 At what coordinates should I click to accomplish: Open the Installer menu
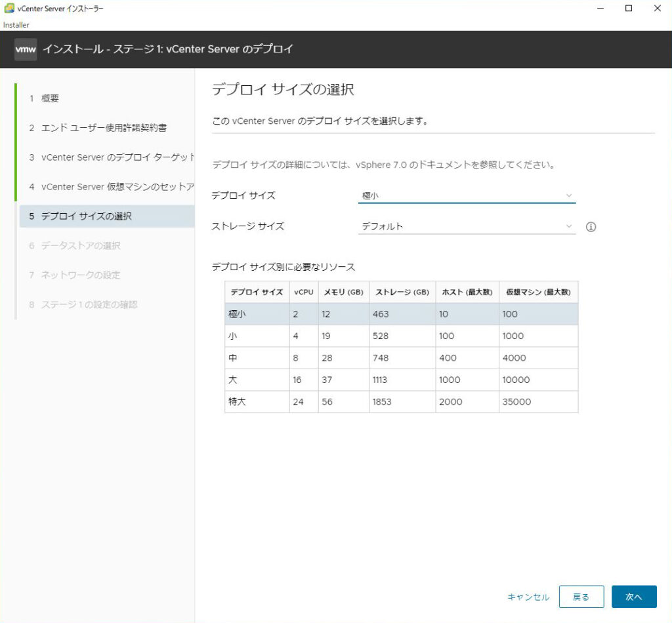[x=16, y=25]
